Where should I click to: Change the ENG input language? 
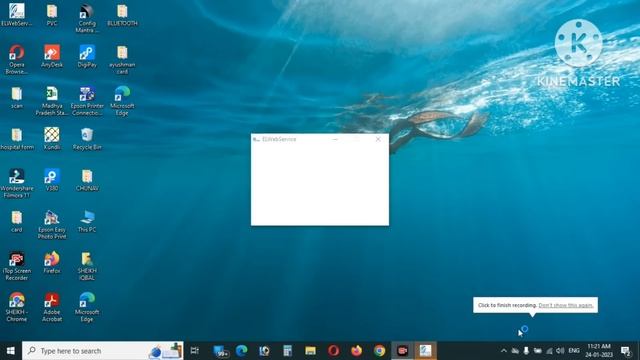(574, 351)
